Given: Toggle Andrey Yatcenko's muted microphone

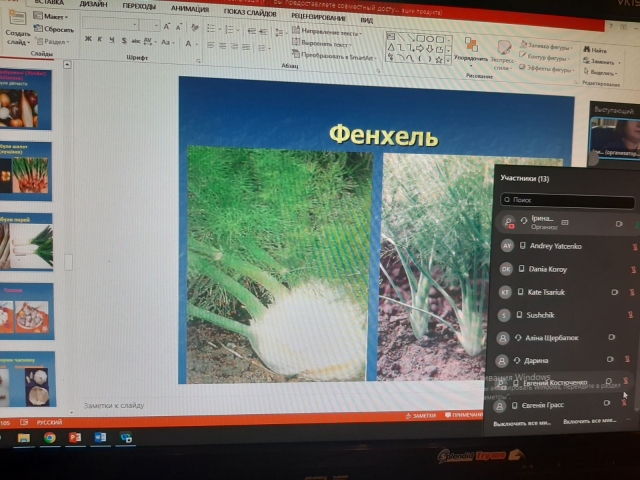Looking at the screenshot, I should pos(633,247).
